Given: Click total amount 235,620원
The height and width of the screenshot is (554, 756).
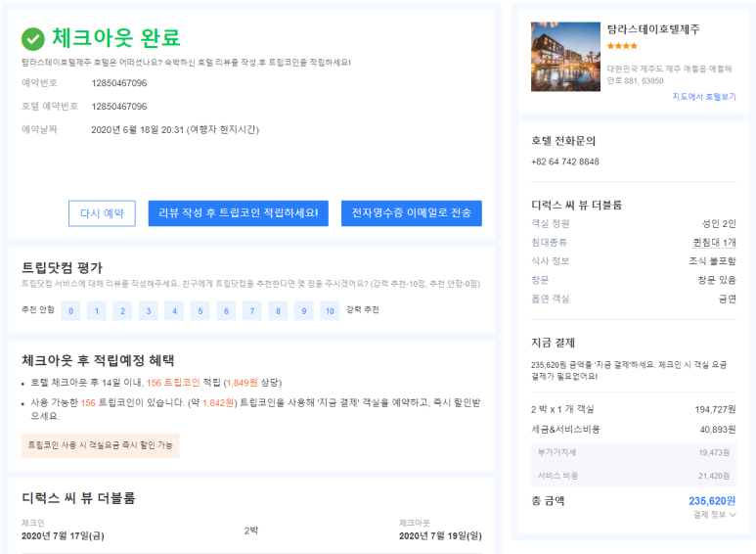Looking at the screenshot, I should pos(712,501).
